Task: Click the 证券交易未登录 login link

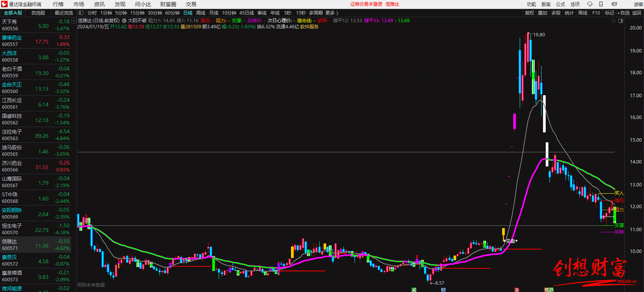Action: tap(366, 4)
